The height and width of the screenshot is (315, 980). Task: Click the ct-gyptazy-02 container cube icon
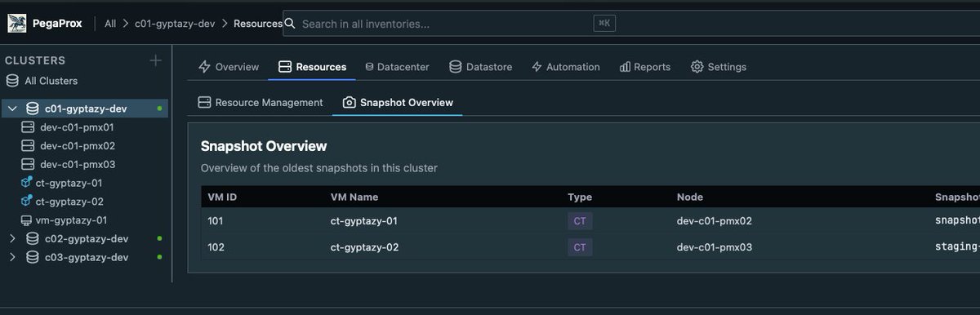(26, 202)
